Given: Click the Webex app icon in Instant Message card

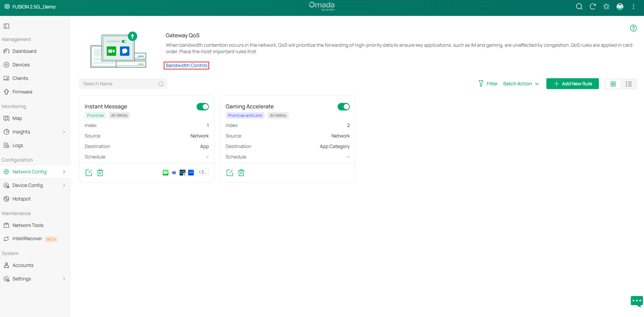Looking at the screenshot, I should tap(182, 172).
